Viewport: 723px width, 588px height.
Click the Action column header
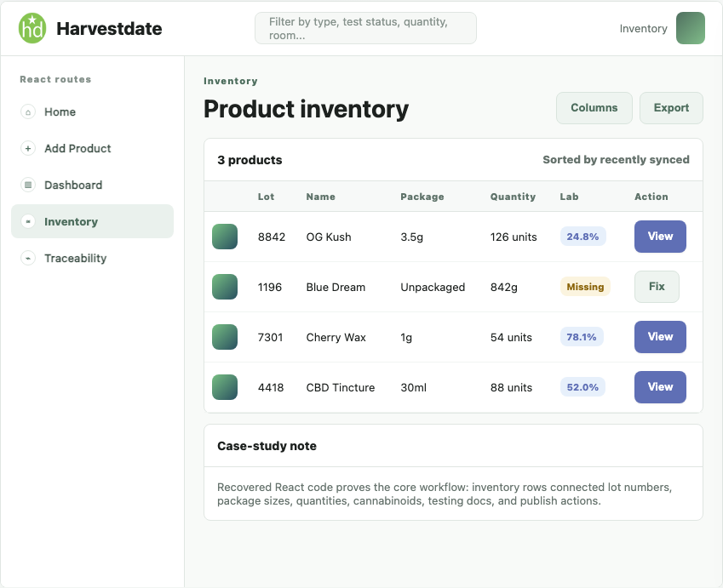coord(651,197)
